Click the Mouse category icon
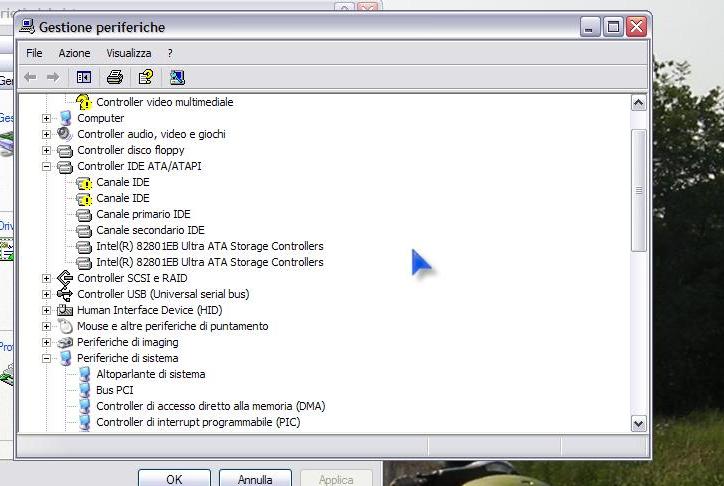This screenshot has width=724, height=486. [x=66, y=326]
